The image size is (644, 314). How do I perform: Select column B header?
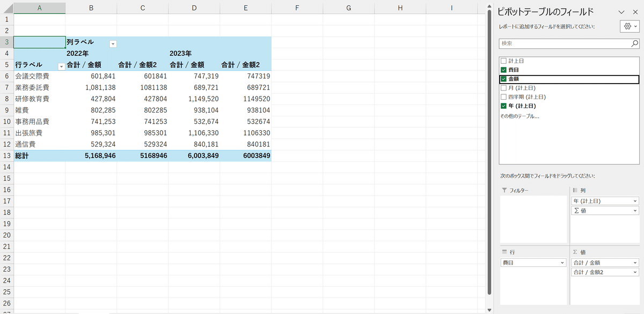click(91, 8)
